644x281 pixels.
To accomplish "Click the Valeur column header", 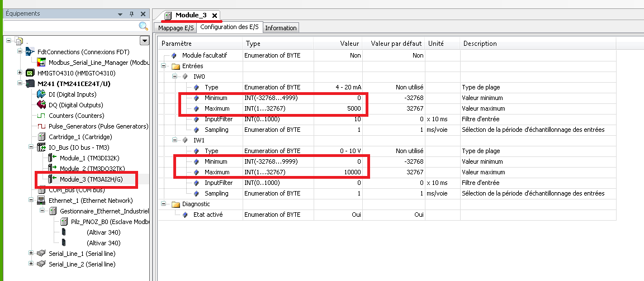I will [349, 44].
